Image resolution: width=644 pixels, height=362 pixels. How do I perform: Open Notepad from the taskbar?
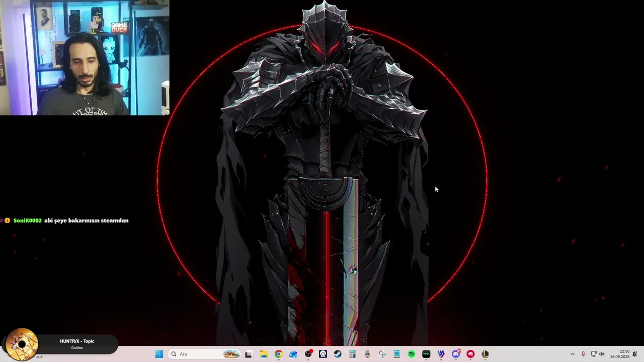click(396, 354)
